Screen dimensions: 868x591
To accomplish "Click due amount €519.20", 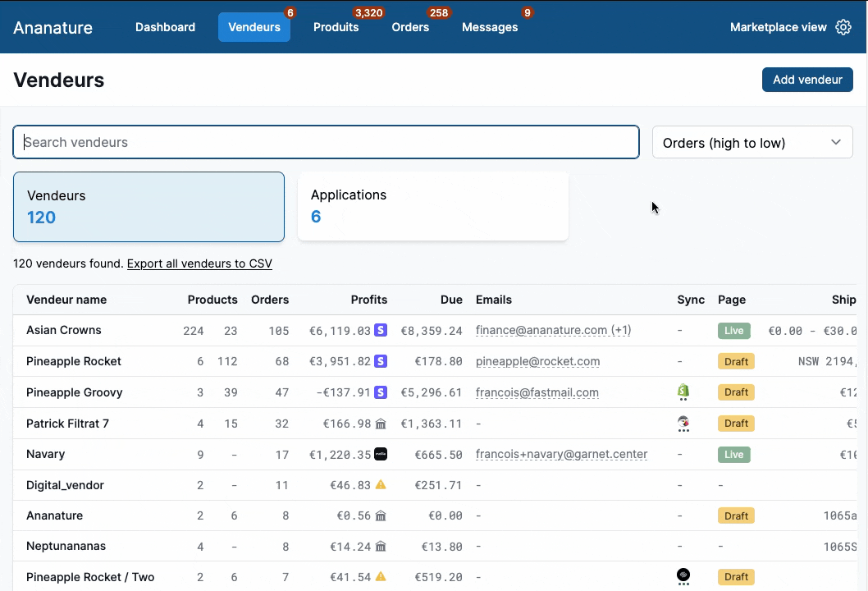I will [x=438, y=577].
